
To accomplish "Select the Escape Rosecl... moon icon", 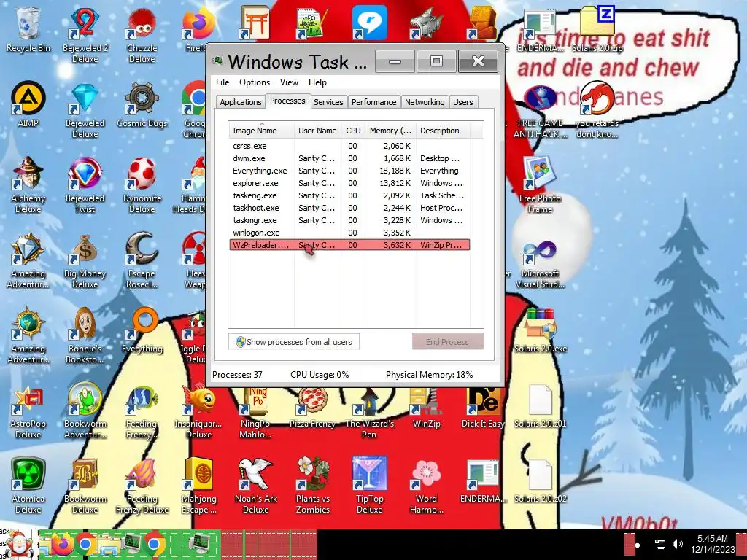I will (x=142, y=260).
